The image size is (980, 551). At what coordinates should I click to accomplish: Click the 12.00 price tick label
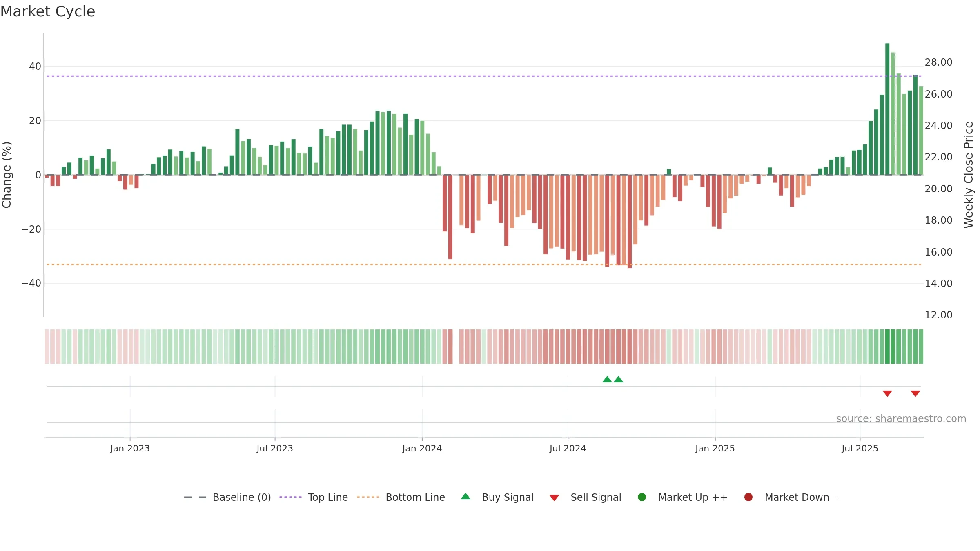click(x=938, y=315)
